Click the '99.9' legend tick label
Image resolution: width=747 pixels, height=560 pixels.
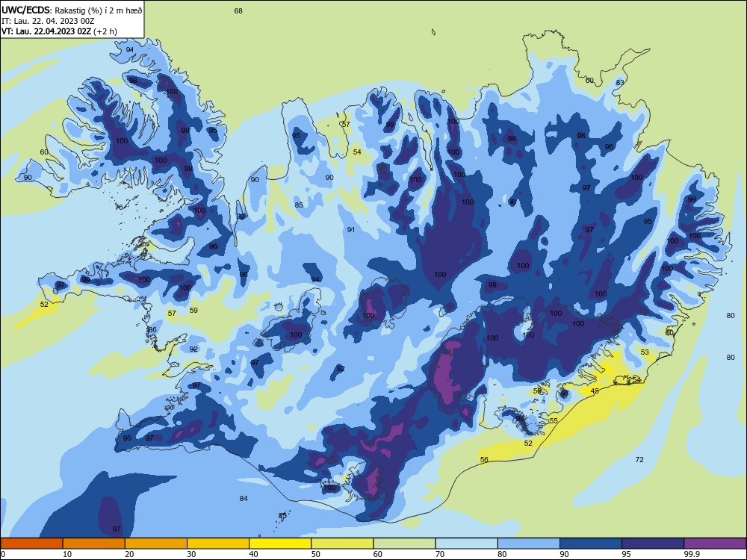click(691, 554)
